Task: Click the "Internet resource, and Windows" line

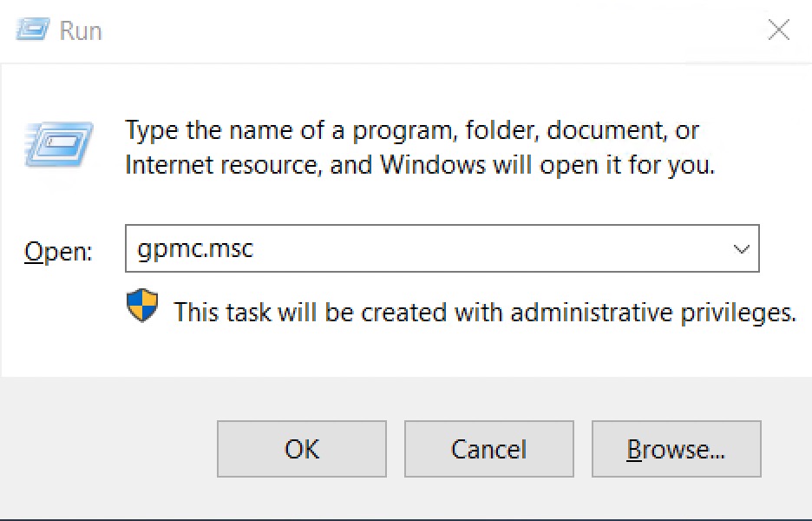Action: click(420, 165)
